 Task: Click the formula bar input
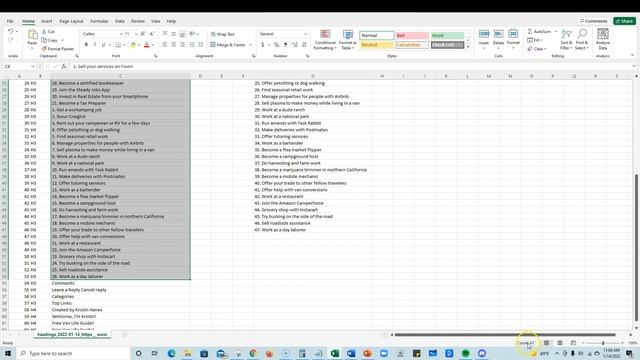coord(351,66)
